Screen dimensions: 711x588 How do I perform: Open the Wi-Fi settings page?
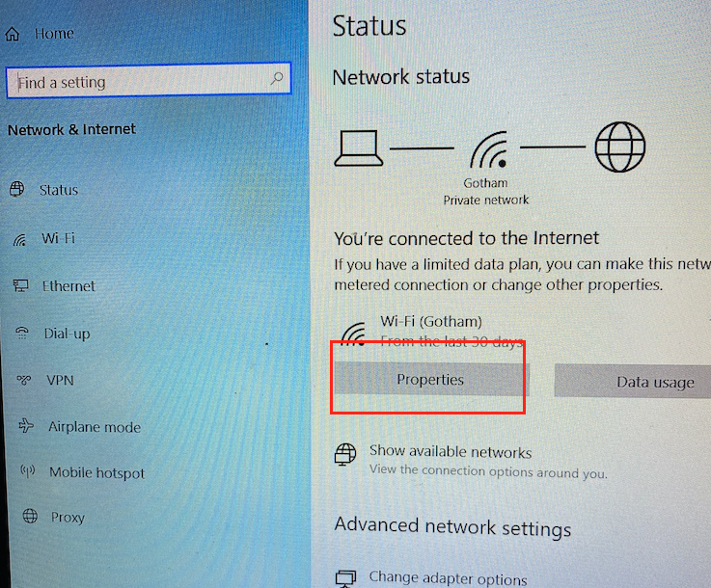coord(58,238)
